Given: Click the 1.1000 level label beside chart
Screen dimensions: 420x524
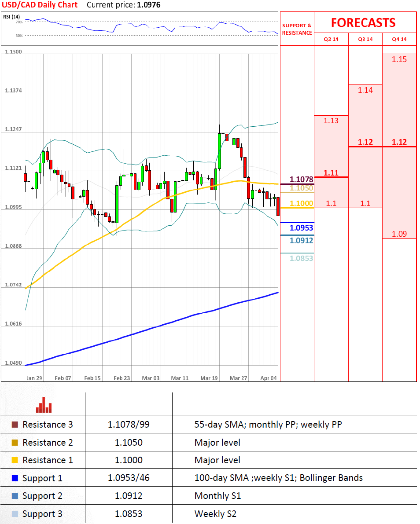Looking at the screenshot, I should coord(301,204).
